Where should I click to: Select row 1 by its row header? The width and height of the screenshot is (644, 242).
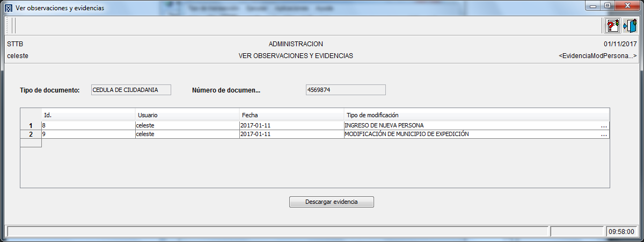pyautogui.click(x=31, y=126)
